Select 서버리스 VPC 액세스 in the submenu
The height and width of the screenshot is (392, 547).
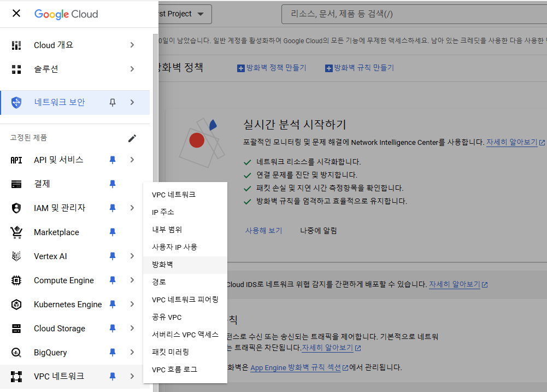(x=185, y=335)
